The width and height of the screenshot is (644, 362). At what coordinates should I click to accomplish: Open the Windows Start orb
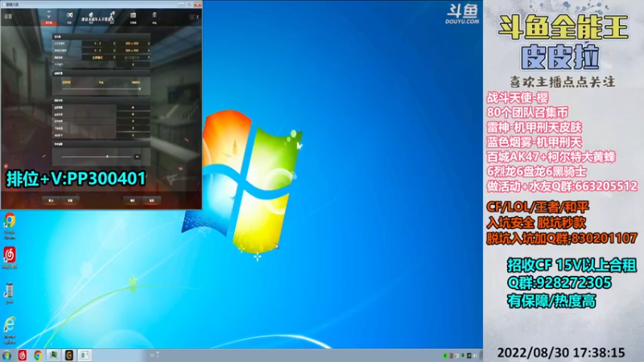pyautogui.click(x=6, y=356)
